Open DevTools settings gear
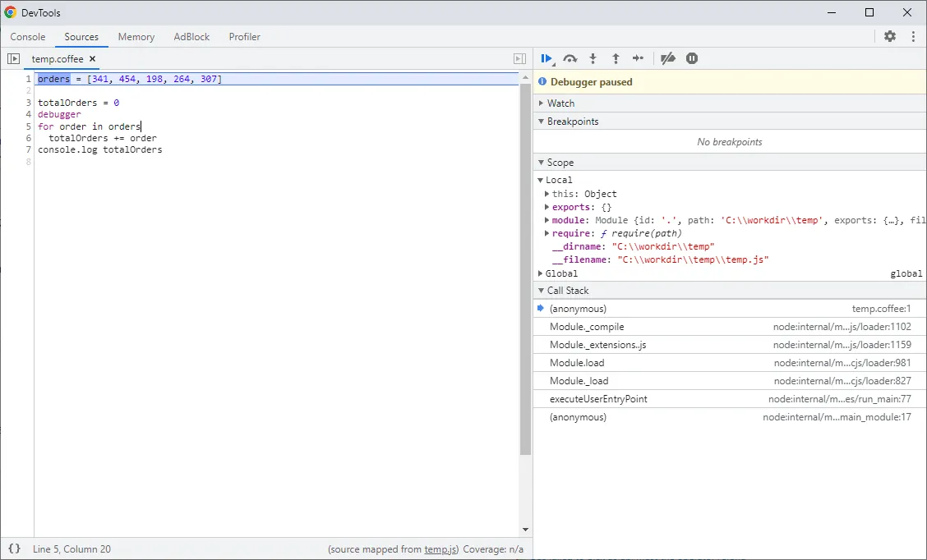 (x=890, y=36)
